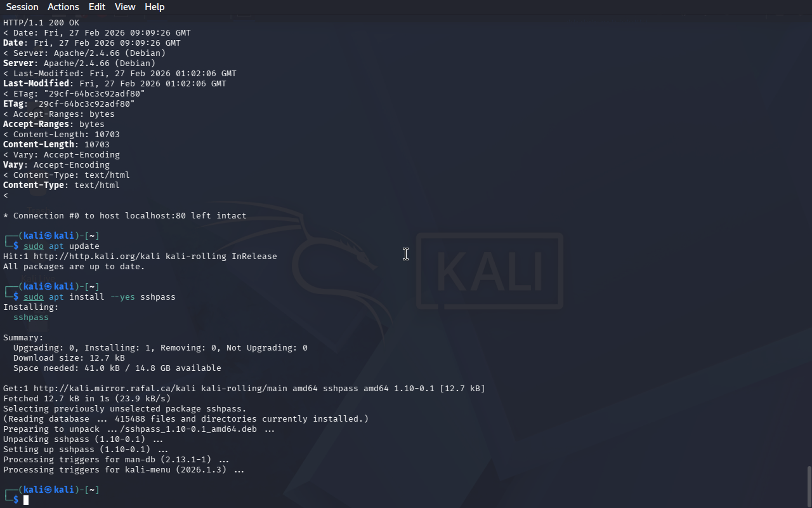Image resolution: width=812 pixels, height=508 pixels.
Task: Click the green sshpass under 'Installing:'
Action: coord(31,317)
